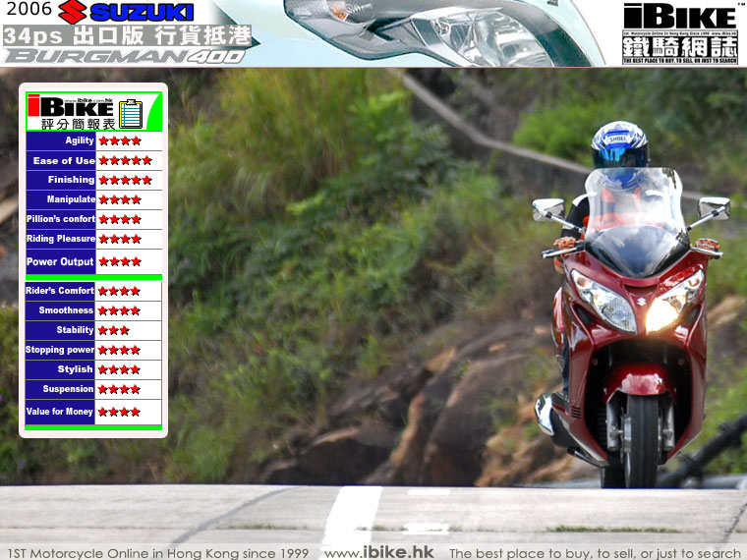Select the Pillion's comfort row label

tap(61, 219)
